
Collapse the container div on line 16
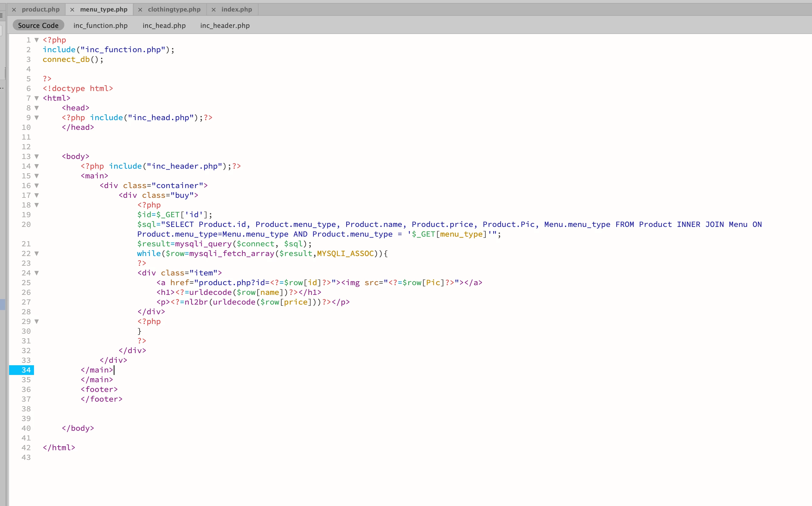point(37,186)
